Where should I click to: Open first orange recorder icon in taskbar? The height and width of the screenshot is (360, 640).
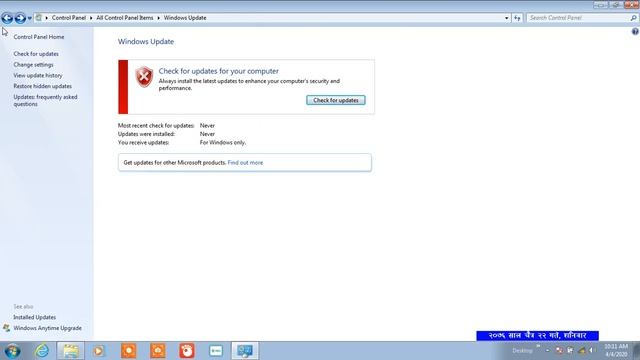click(129, 351)
